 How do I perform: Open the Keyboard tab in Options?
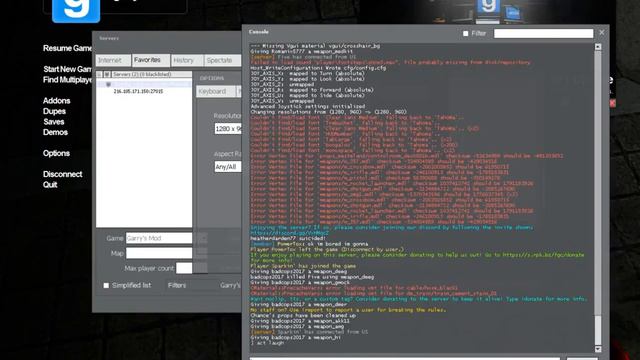(216, 91)
